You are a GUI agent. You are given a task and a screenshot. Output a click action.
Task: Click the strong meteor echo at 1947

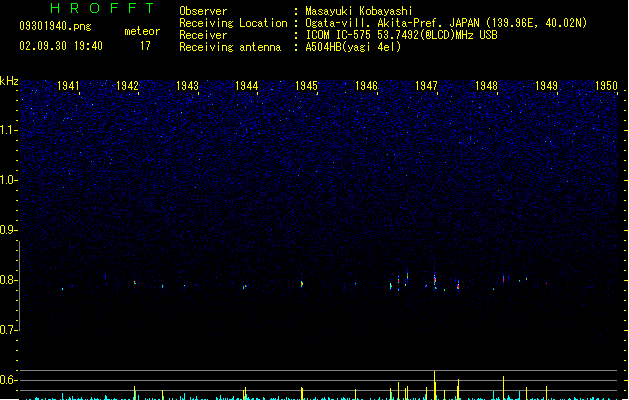434,280
